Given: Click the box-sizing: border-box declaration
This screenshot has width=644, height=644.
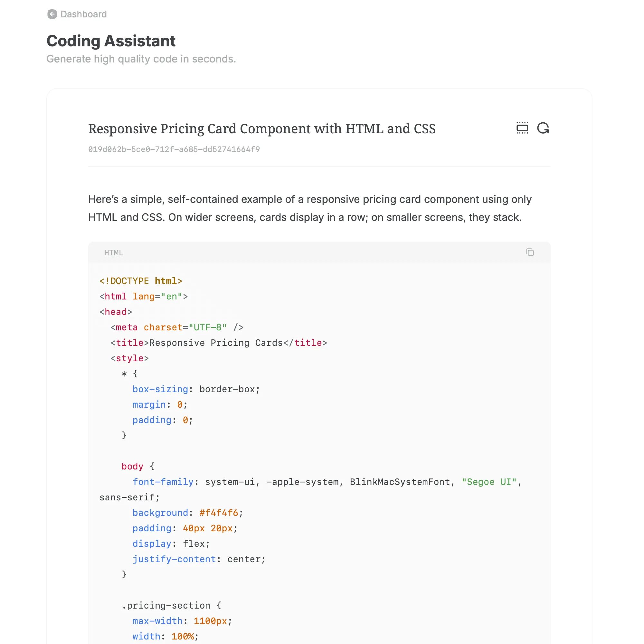Looking at the screenshot, I should pos(196,389).
